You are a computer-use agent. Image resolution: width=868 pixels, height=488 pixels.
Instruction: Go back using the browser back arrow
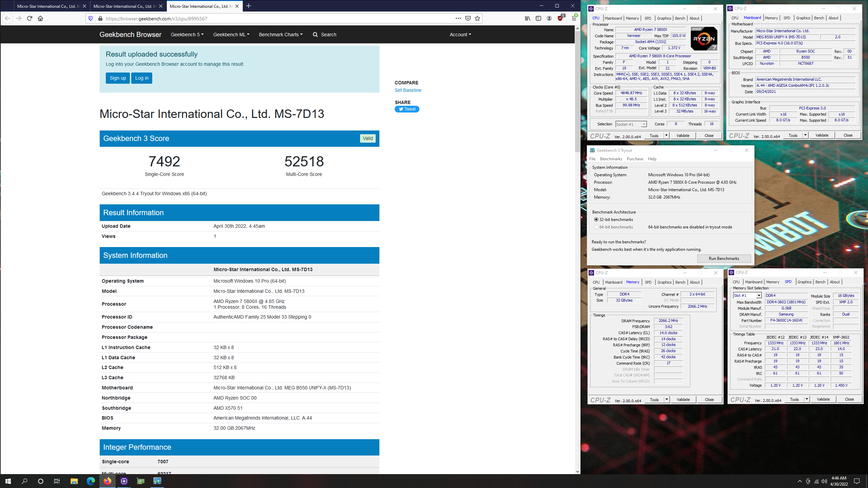point(7,18)
